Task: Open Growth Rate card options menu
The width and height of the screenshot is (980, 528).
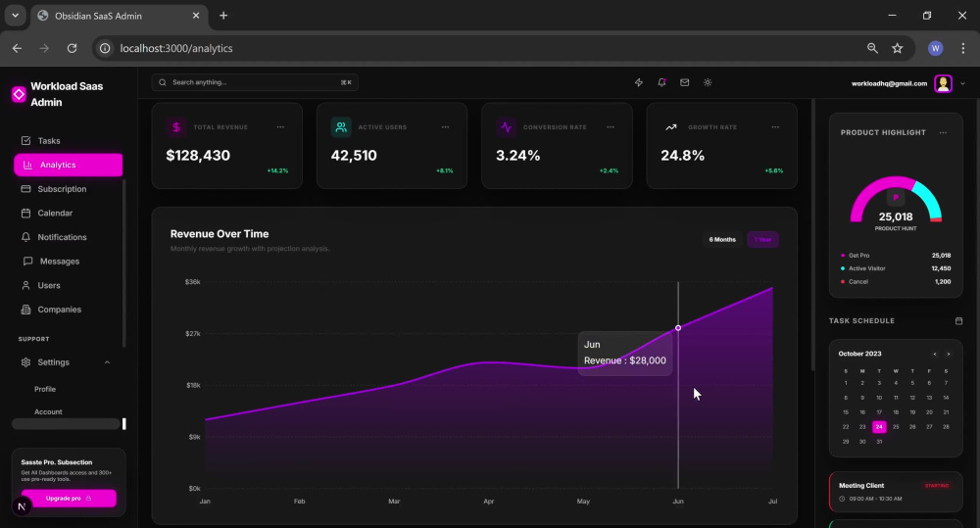Action: coord(775,126)
